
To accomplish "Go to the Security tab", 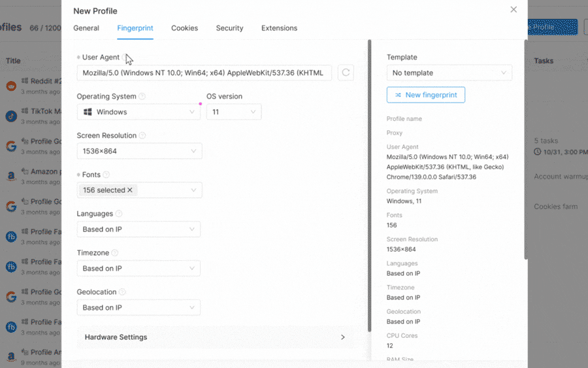I will [x=229, y=28].
